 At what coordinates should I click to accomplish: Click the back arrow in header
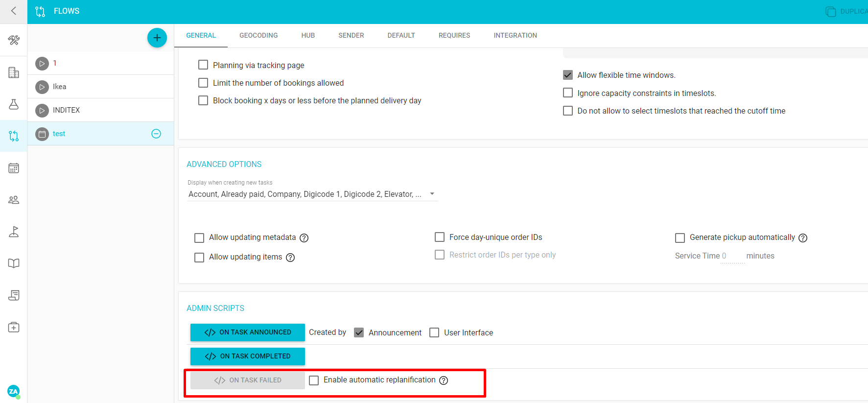[x=14, y=11]
